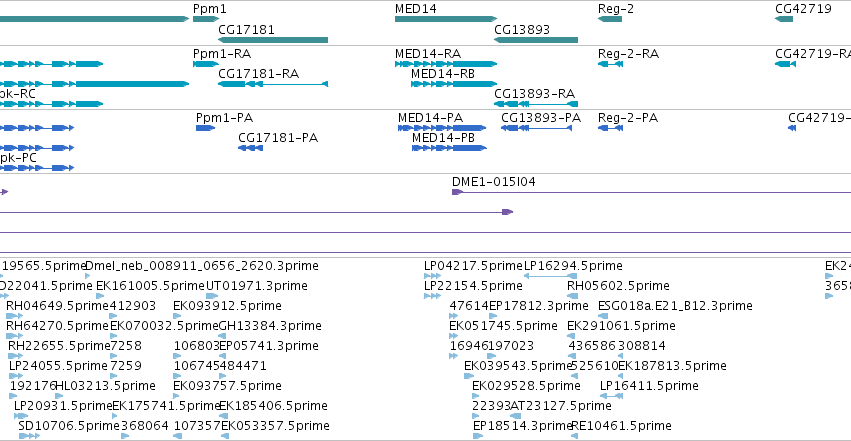Image resolution: width=851 pixels, height=441 pixels.
Task: Select EST 368064
Action: 145,426
